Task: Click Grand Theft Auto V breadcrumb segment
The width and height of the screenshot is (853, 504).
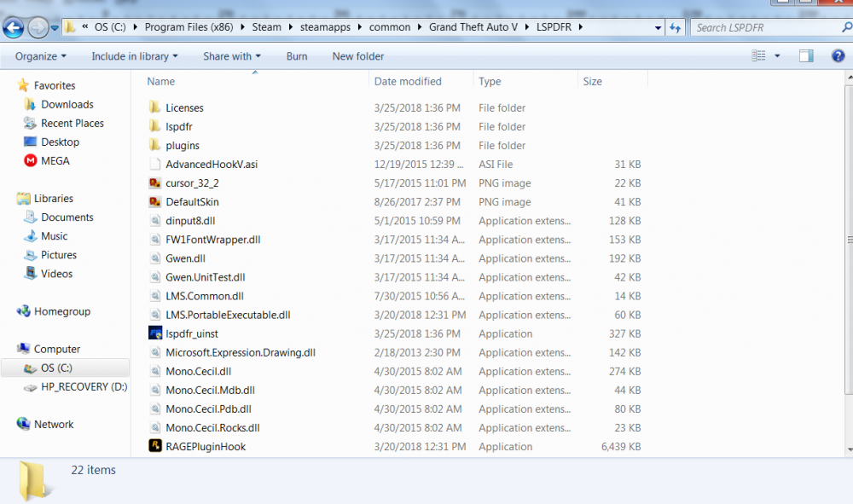Action: click(x=473, y=27)
